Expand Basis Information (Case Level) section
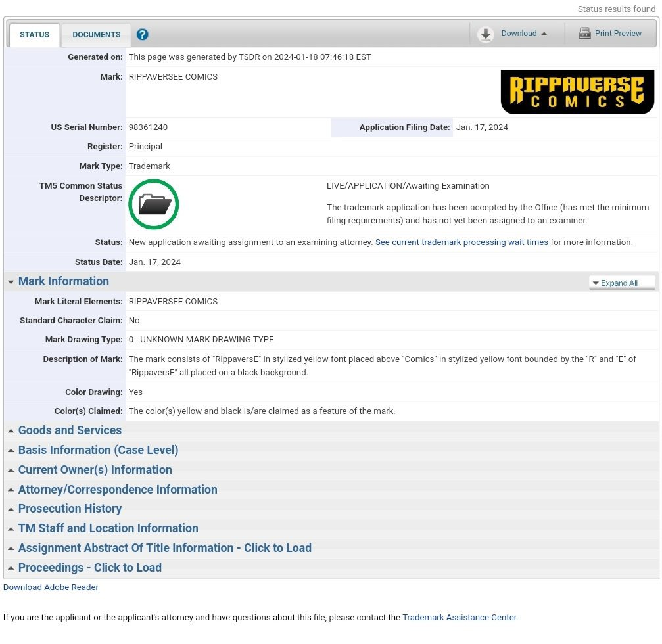 [98, 450]
